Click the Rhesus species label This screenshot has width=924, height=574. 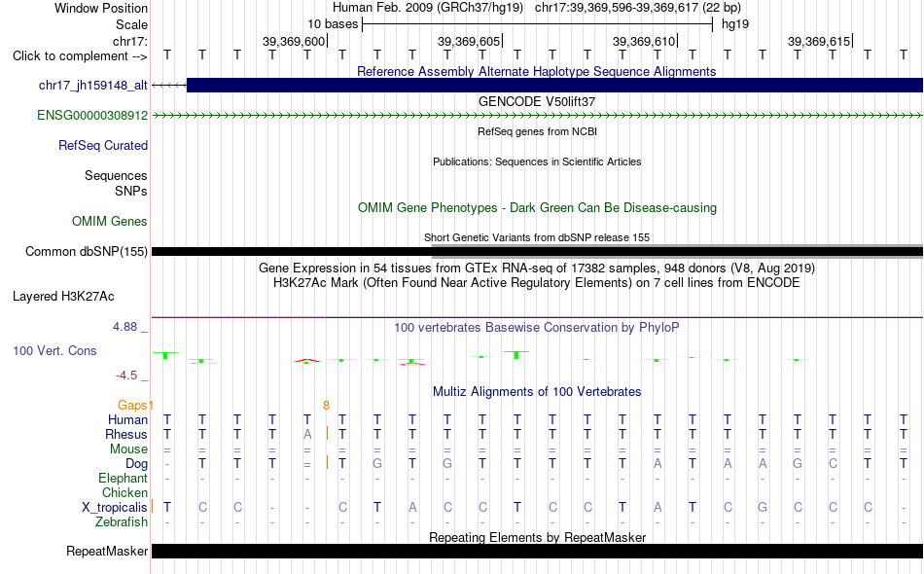coord(126,434)
